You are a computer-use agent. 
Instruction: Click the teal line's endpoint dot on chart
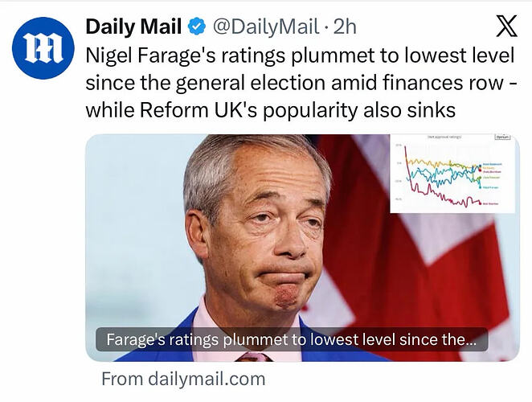coord(480,187)
